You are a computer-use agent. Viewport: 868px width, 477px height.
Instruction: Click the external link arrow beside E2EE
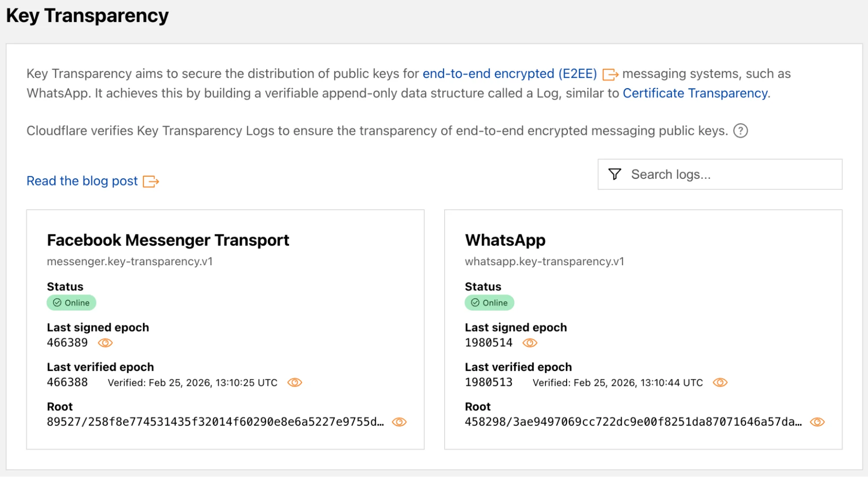611,75
